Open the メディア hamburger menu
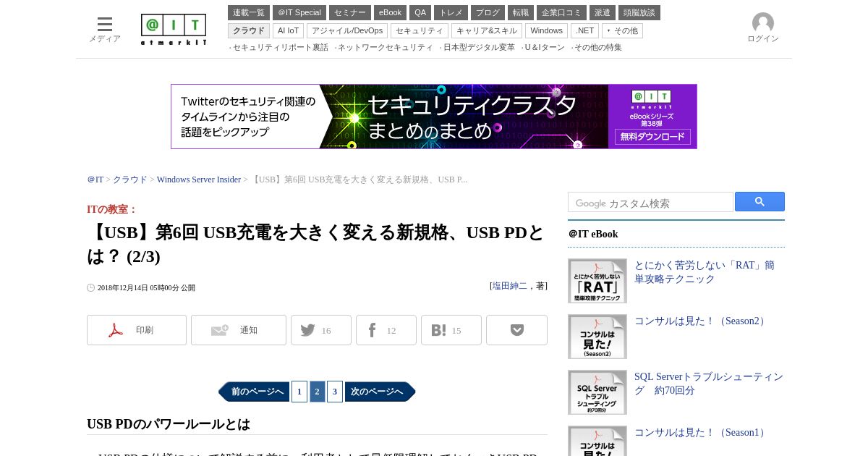 pyautogui.click(x=105, y=30)
